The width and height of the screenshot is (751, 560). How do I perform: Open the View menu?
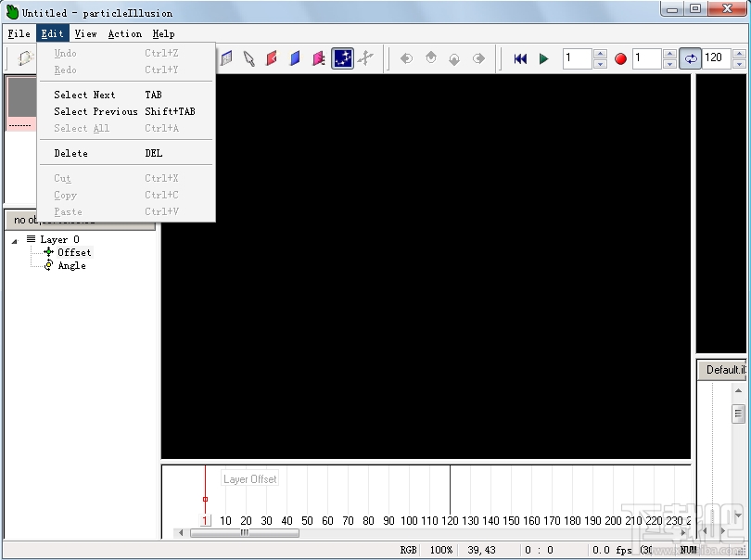tap(85, 33)
